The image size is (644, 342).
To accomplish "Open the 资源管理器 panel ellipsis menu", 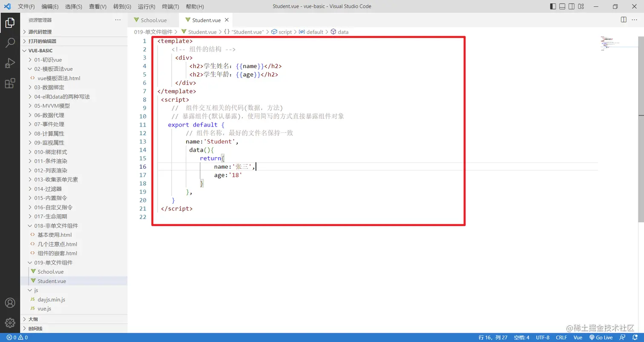I will point(118,20).
